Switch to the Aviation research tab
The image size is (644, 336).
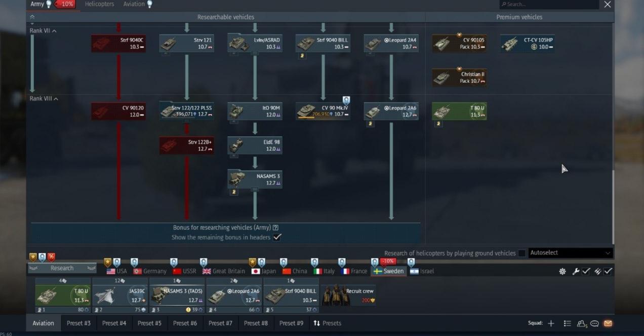tap(134, 4)
